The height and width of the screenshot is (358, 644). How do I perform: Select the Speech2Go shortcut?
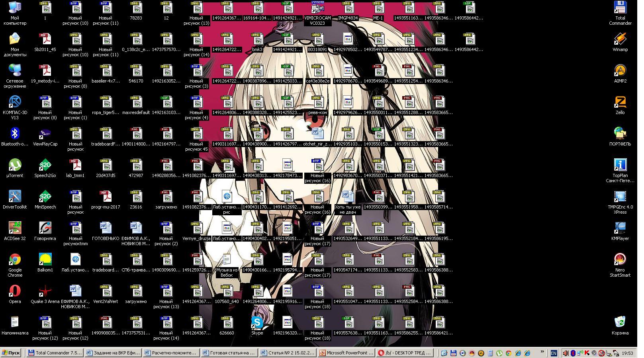tap(45, 168)
